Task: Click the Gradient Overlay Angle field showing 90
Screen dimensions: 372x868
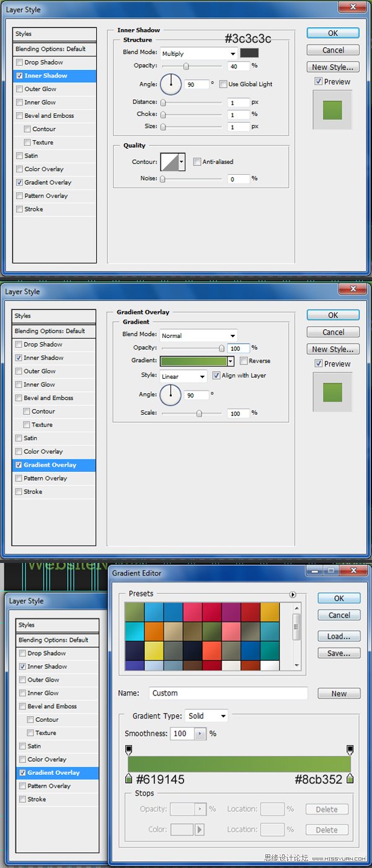Action: point(197,395)
